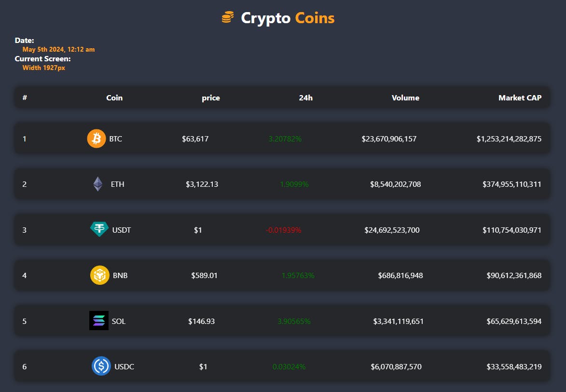The width and height of the screenshot is (566, 392).
Task: Click the USDT 24h change -0.01939%
Action: pyautogui.click(x=283, y=230)
